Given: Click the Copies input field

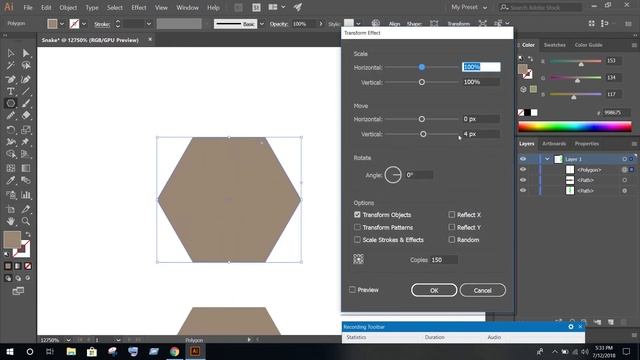Looking at the screenshot, I should click(444, 260).
